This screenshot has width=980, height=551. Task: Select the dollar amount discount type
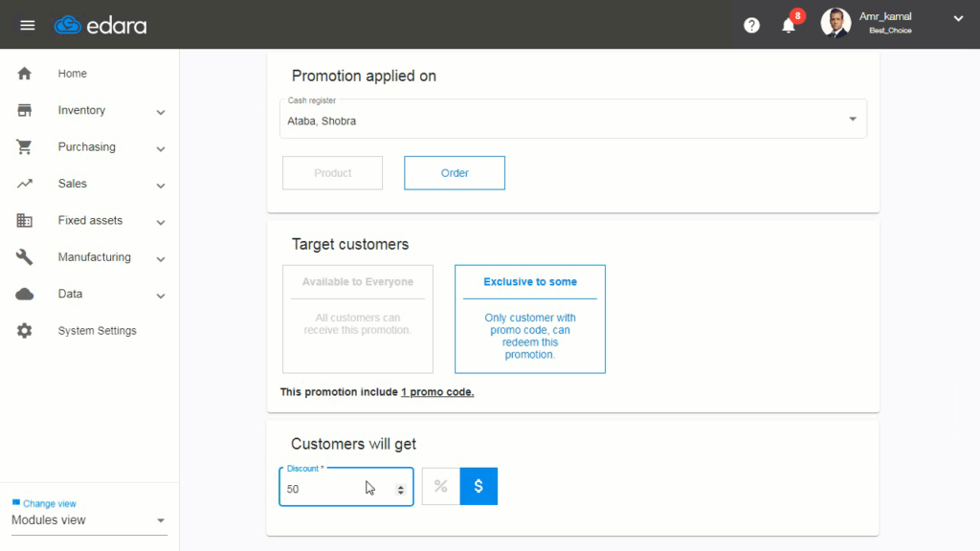[x=479, y=486]
